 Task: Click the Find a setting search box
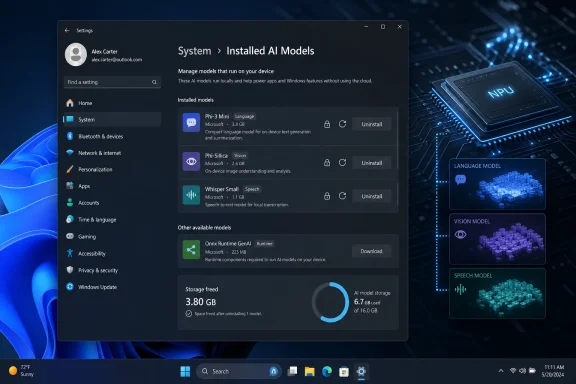coord(112,82)
